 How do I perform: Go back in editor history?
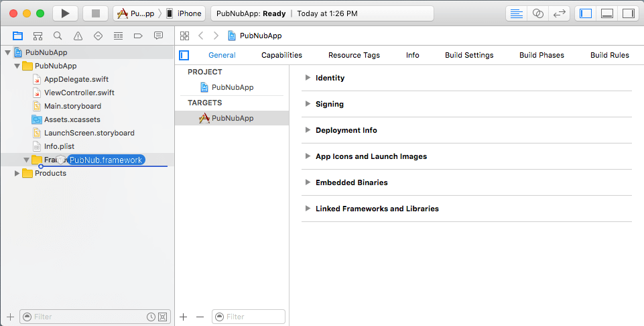point(201,36)
